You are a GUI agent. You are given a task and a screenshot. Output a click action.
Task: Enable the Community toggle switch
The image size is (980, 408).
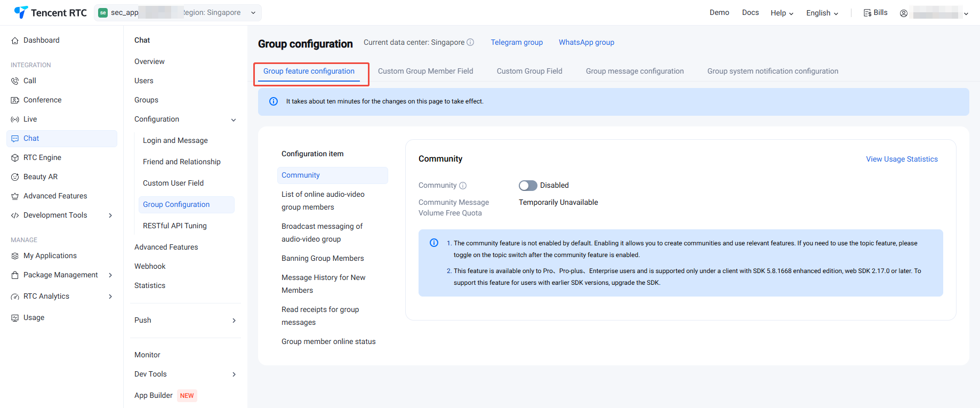tap(528, 185)
